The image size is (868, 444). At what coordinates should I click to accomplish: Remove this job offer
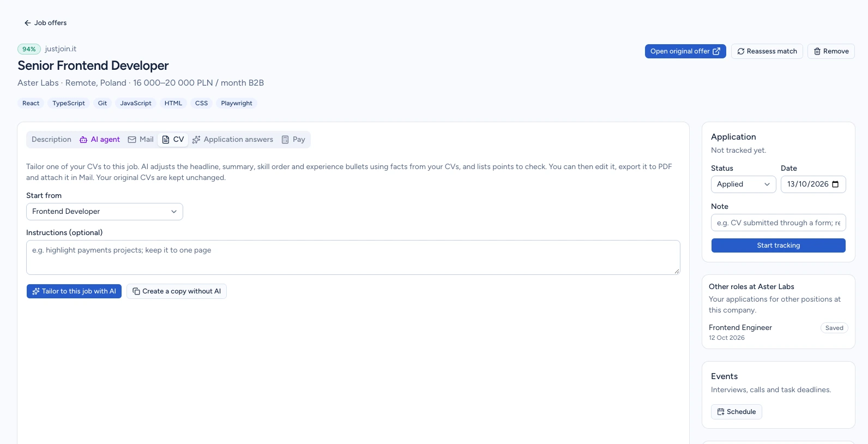click(x=831, y=51)
